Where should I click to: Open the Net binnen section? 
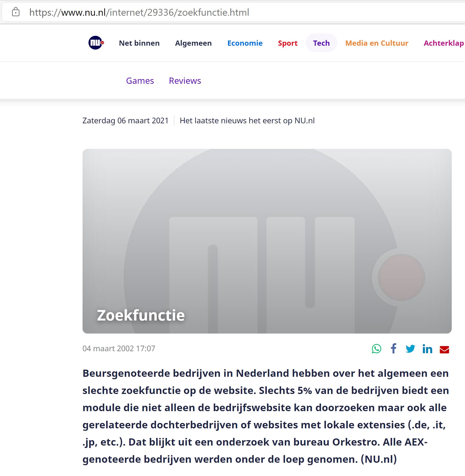point(139,43)
